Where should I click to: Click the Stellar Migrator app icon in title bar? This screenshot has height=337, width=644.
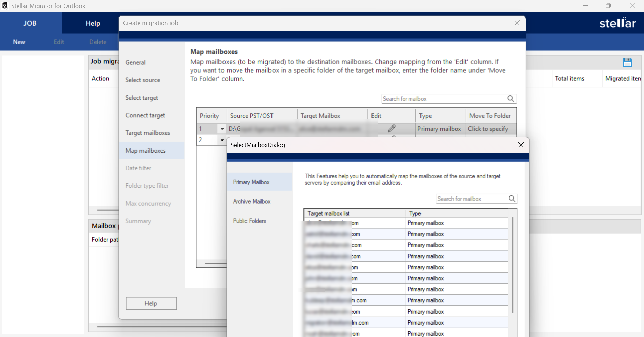(x=5, y=6)
